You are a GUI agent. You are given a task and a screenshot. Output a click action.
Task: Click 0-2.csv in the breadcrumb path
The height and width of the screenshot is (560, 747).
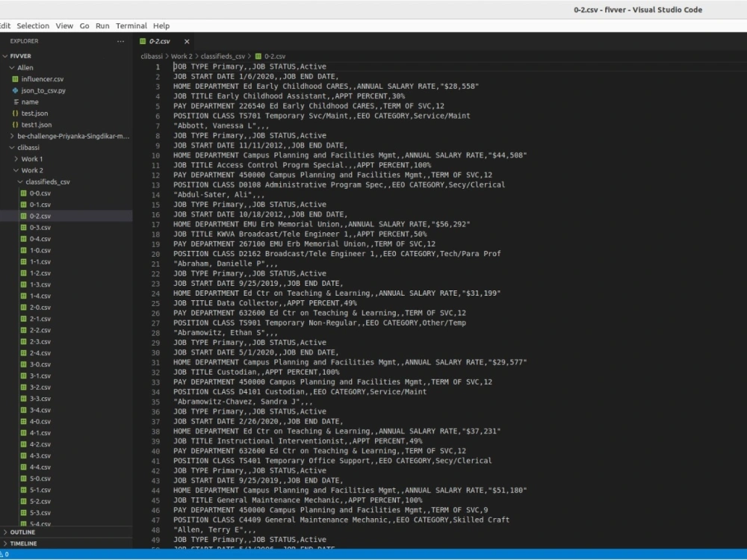click(x=275, y=56)
